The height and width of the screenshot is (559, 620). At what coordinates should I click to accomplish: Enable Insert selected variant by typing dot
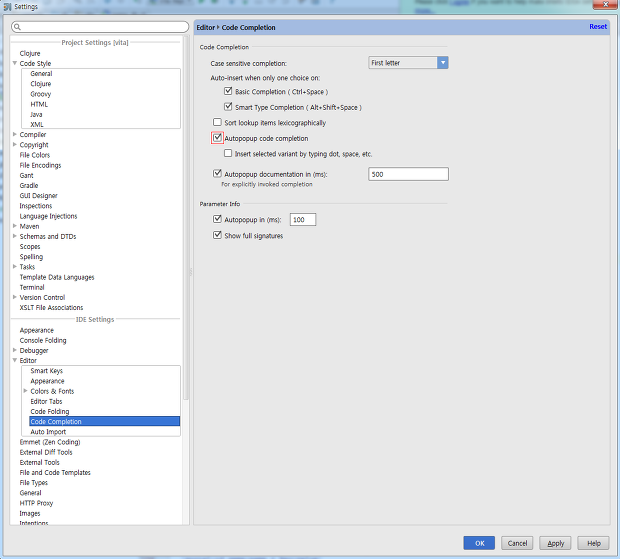(228, 153)
